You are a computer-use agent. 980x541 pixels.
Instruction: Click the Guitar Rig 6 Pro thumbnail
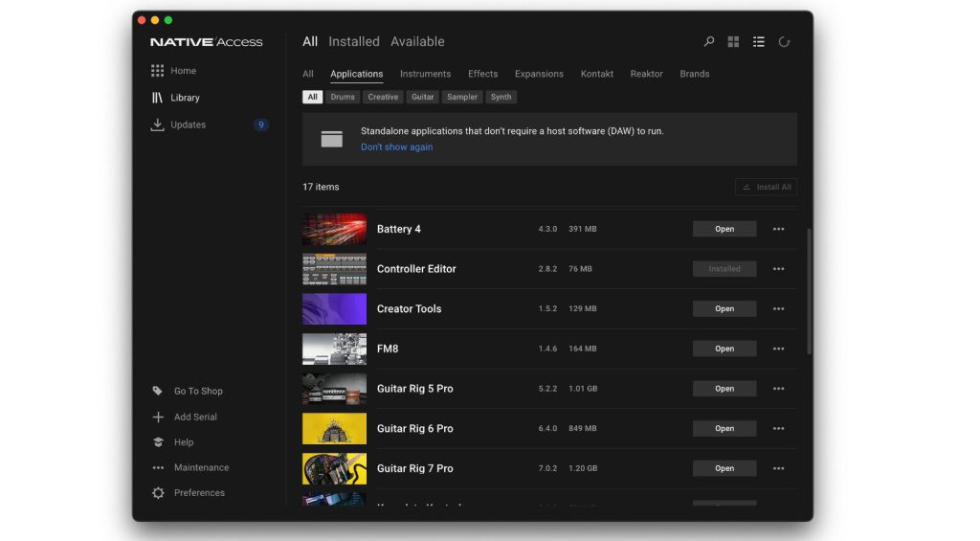click(x=334, y=428)
